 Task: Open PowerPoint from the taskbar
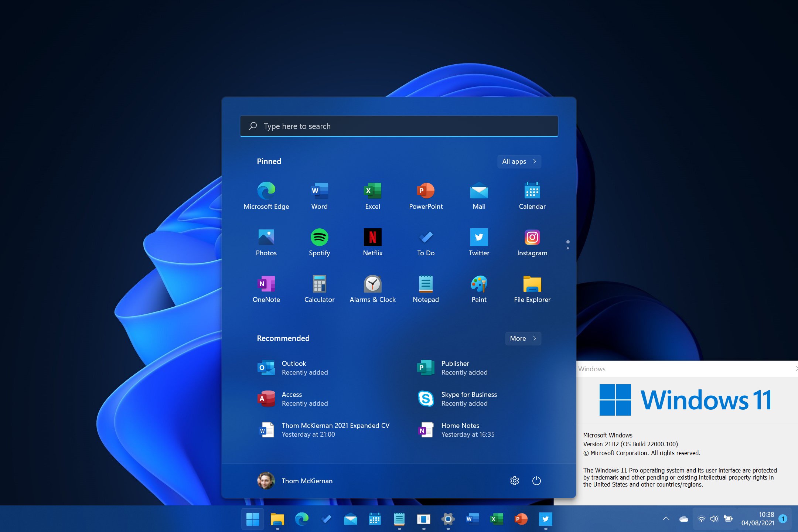[521, 519]
